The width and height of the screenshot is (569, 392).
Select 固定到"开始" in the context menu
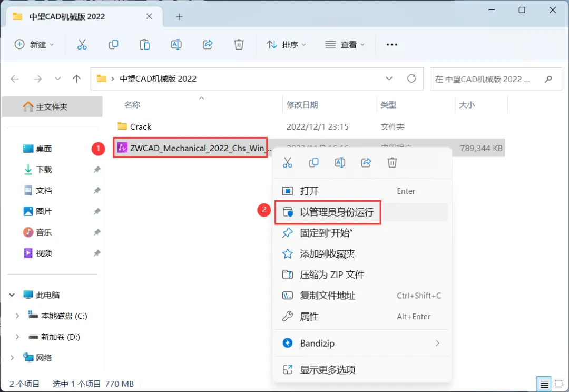tap(361, 233)
